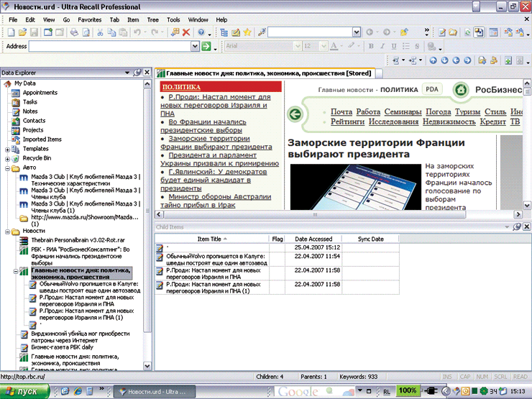
Task: Open the search box dropdown arrow
Action: pyautogui.click(x=357, y=32)
